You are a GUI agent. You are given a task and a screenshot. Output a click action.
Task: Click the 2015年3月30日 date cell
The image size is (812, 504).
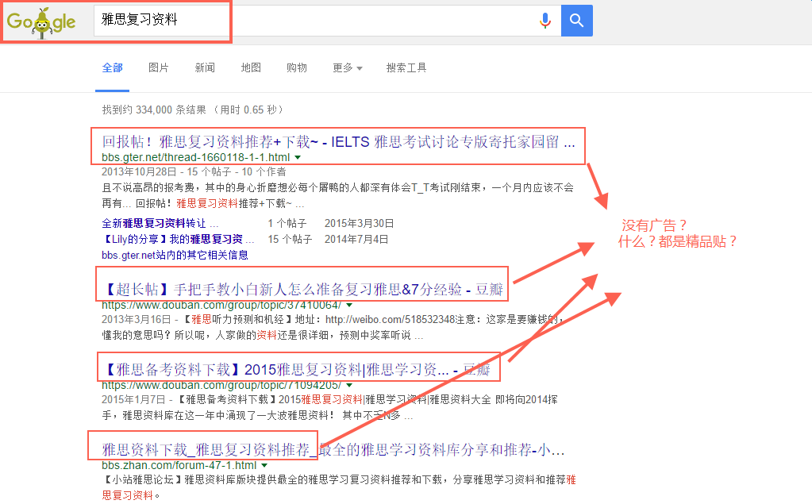tap(360, 223)
